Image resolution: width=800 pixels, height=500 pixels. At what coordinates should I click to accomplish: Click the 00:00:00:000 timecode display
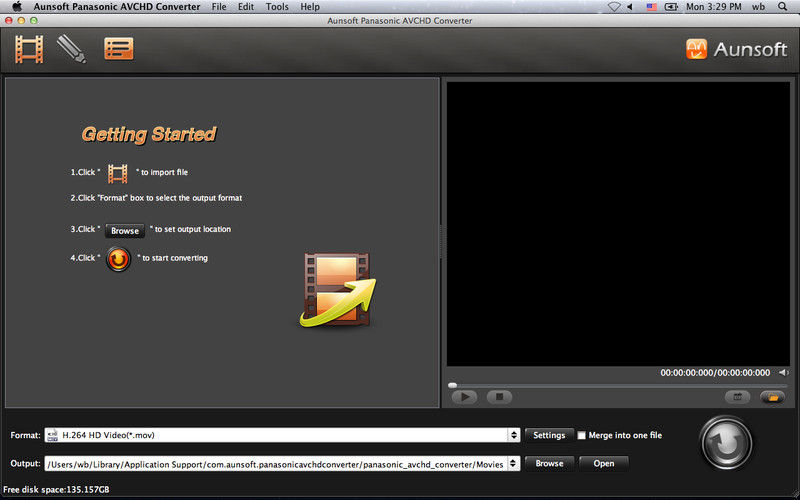(x=715, y=373)
